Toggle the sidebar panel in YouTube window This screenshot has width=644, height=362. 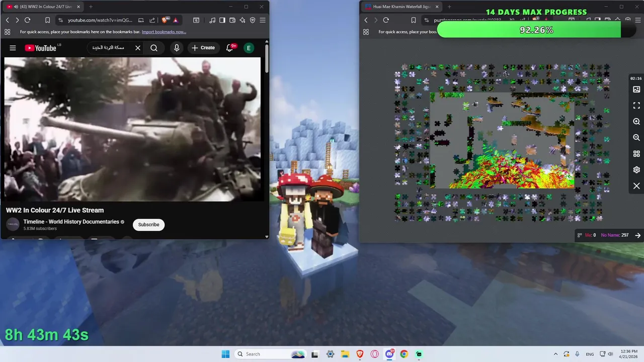click(x=222, y=20)
